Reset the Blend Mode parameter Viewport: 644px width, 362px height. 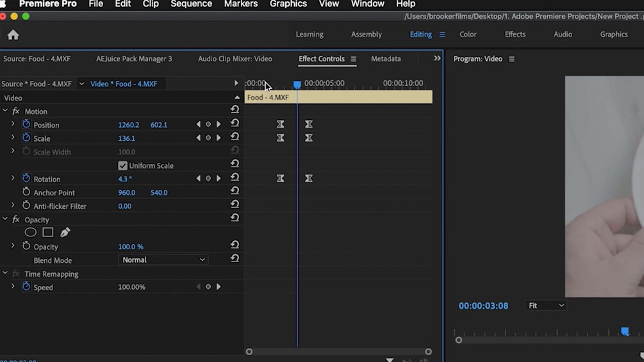point(235,258)
